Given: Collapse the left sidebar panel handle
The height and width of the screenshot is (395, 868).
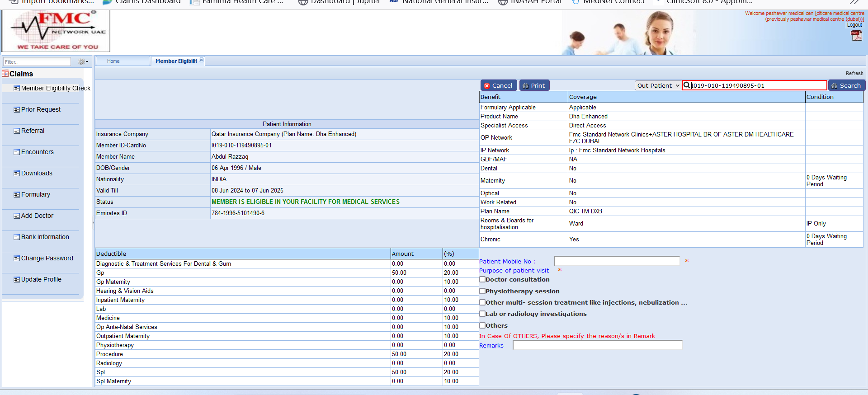Looking at the screenshot, I should point(94,222).
